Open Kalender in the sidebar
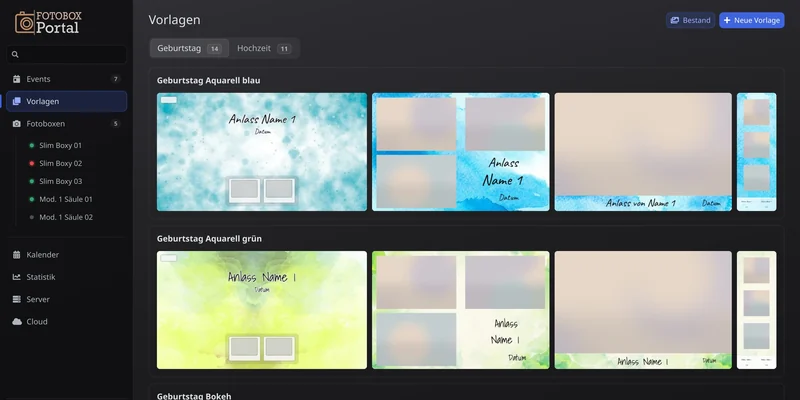Viewport: 800px width, 400px height. (x=66, y=255)
